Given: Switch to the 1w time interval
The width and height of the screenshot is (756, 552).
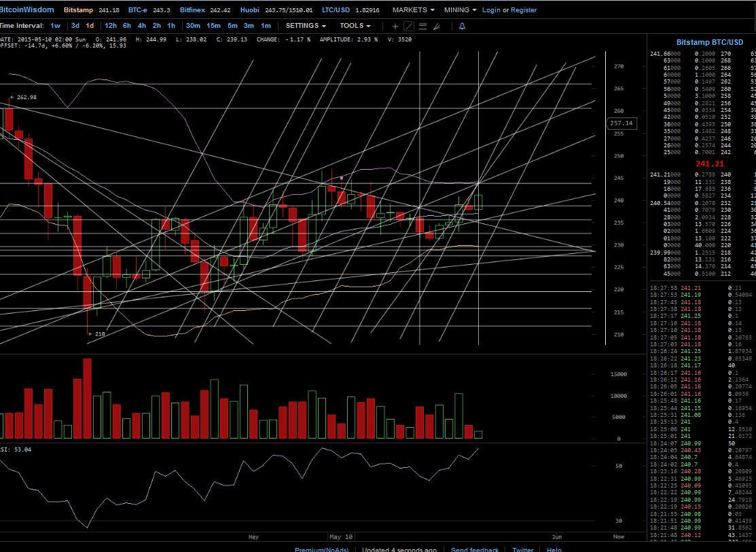Looking at the screenshot, I should [x=56, y=26].
